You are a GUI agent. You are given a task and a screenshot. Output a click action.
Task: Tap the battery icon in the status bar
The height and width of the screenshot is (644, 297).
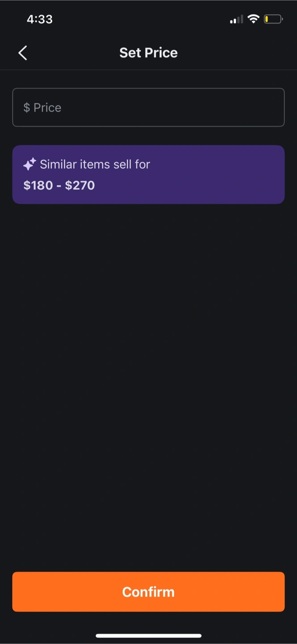tap(273, 19)
